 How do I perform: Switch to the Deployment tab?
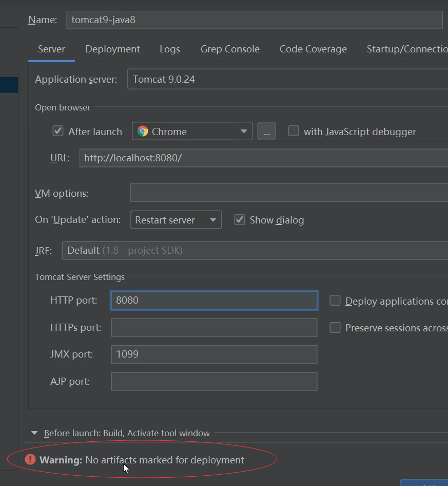[113, 49]
